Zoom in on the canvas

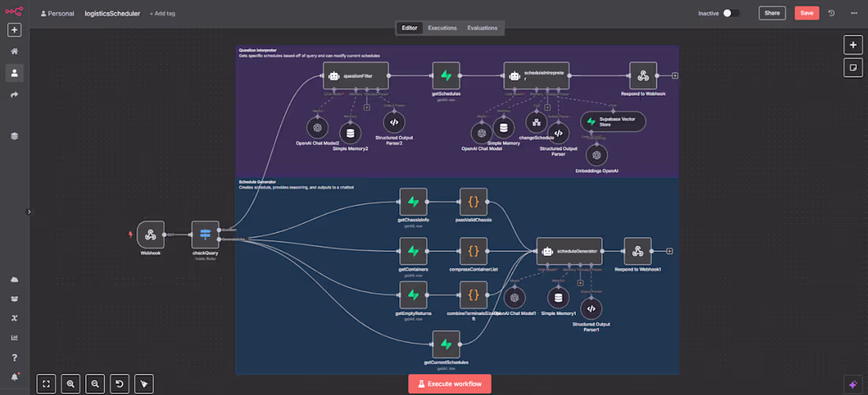(x=70, y=383)
